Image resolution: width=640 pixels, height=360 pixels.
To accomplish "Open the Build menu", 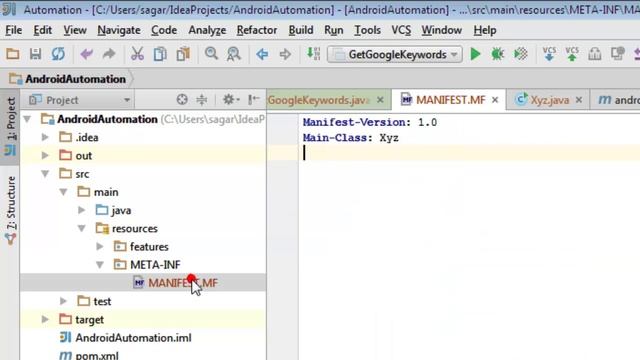I will pyautogui.click(x=301, y=30).
